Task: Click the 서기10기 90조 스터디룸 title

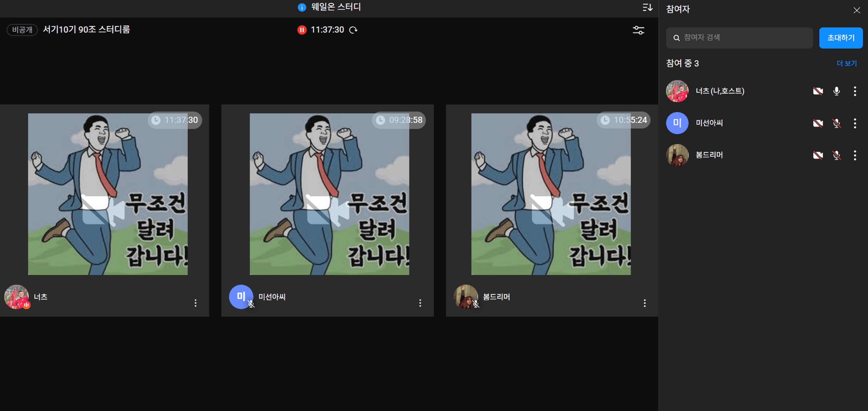Action: [86, 30]
